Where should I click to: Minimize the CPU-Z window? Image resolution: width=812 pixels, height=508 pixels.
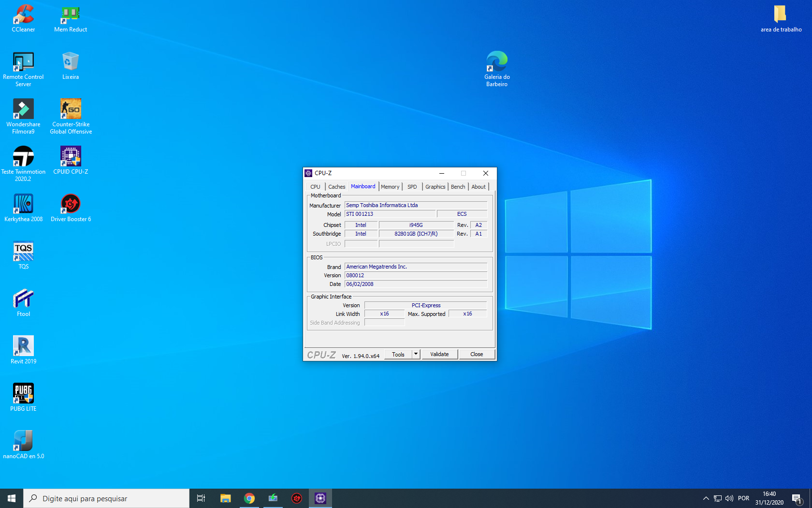coord(442,173)
